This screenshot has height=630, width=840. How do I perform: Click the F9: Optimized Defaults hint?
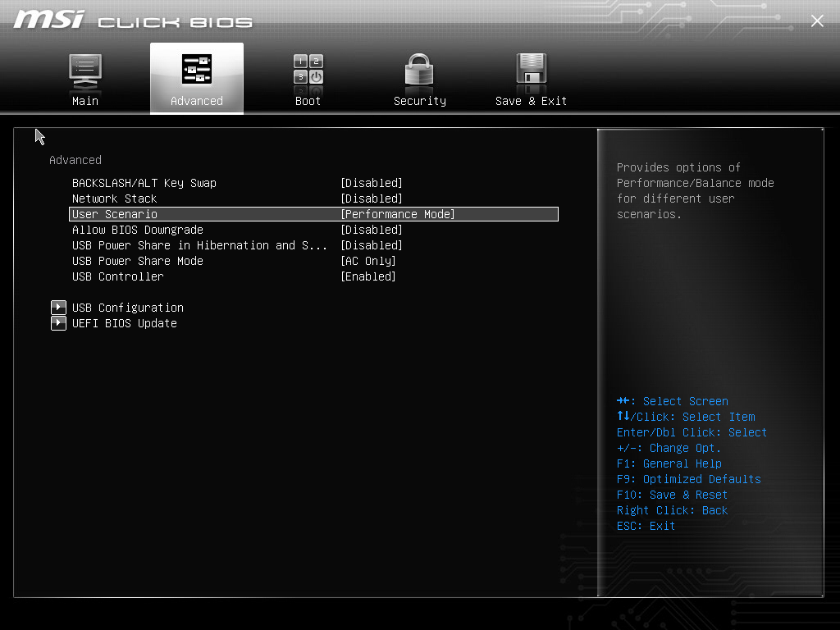coord(688,479)
